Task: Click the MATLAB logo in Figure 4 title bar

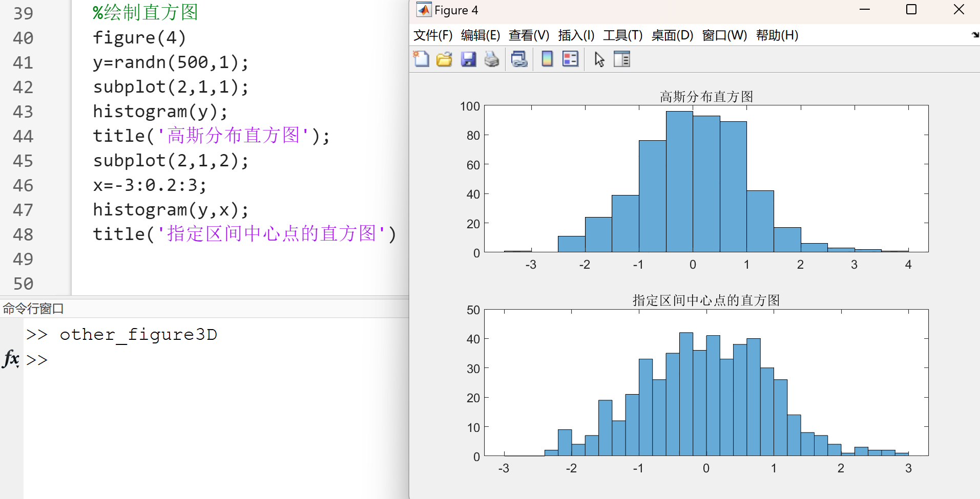Action: pyautogui.click(x=424, y=10)
